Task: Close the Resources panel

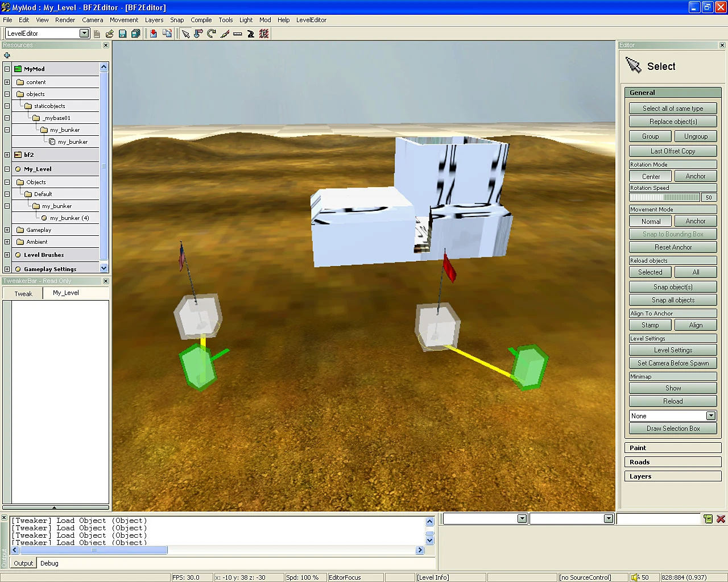Action: coord(106,45)
